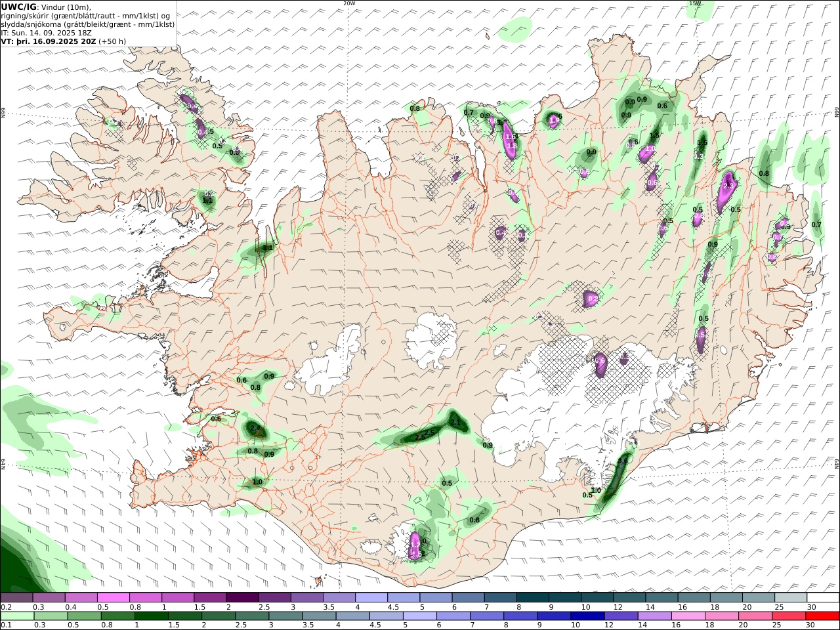Pick the white 30 swatch in snow scale
This screenshot has height=630, width=840.
(823, 598)
